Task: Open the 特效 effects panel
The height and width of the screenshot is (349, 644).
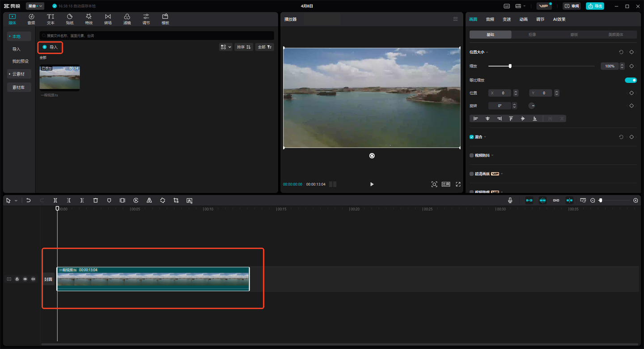Action: tap(89, 19)
